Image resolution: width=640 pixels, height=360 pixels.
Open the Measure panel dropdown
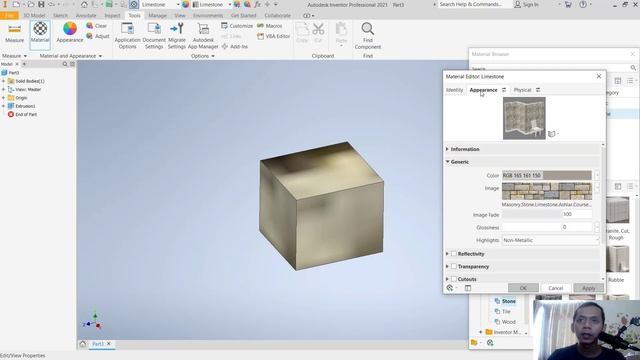[14, 56]
